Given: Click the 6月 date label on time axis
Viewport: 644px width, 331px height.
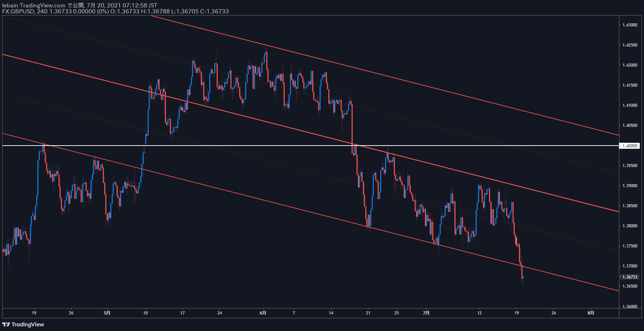Looking at the screenshot, I should 263,313.
